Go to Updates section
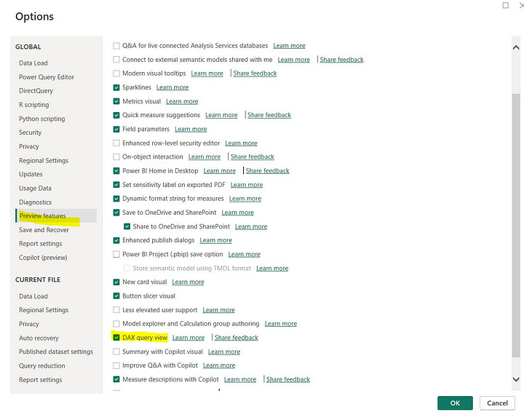Screen dimensions: 524x420 coord(31,174)
